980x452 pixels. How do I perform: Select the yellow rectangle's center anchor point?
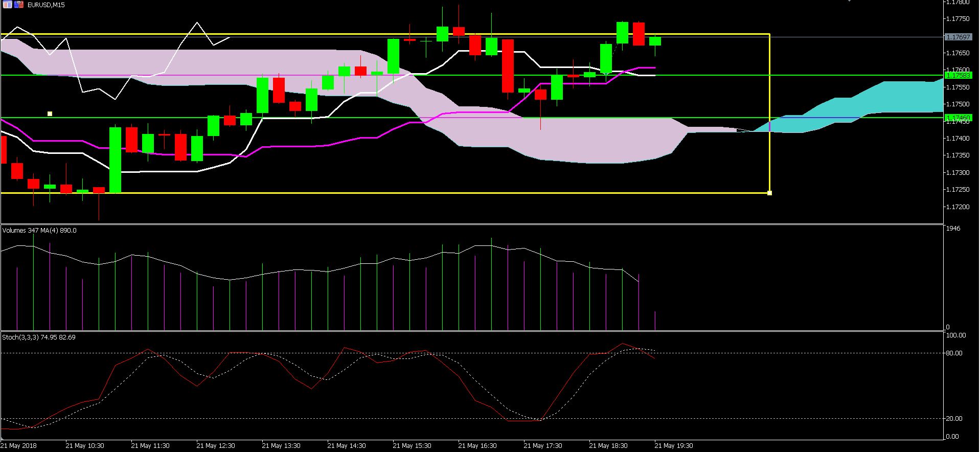(x=50, y=114)
